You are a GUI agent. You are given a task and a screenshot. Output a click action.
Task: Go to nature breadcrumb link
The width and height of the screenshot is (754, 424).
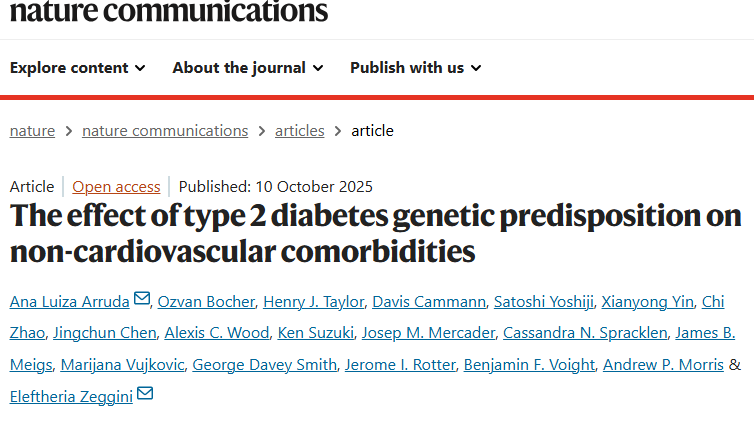32,131
